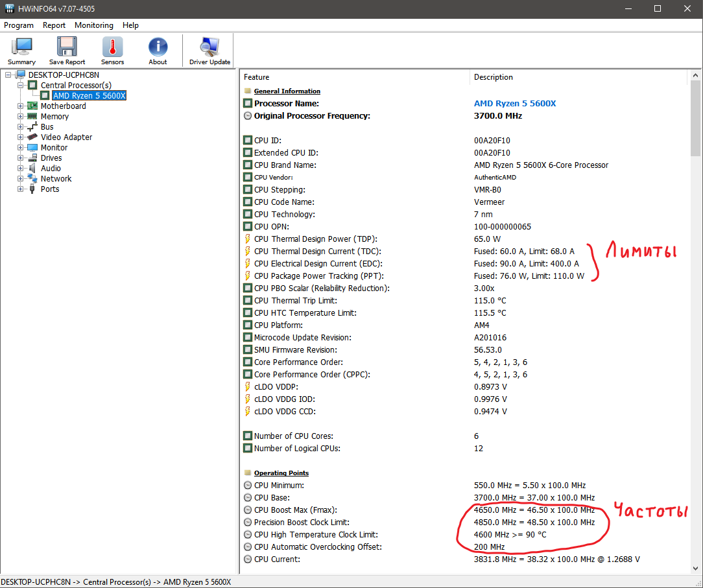Click the Ports connector icon
Screen dimensions: 703x588
[32, 189]
